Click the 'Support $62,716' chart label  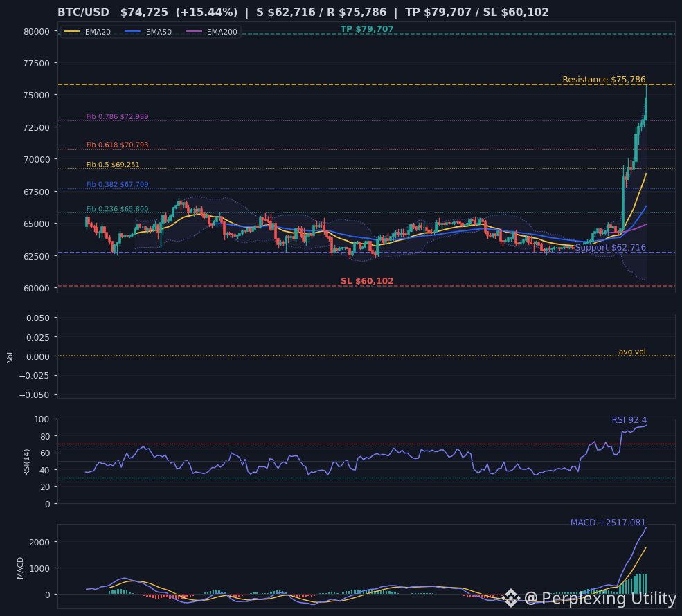610,248
